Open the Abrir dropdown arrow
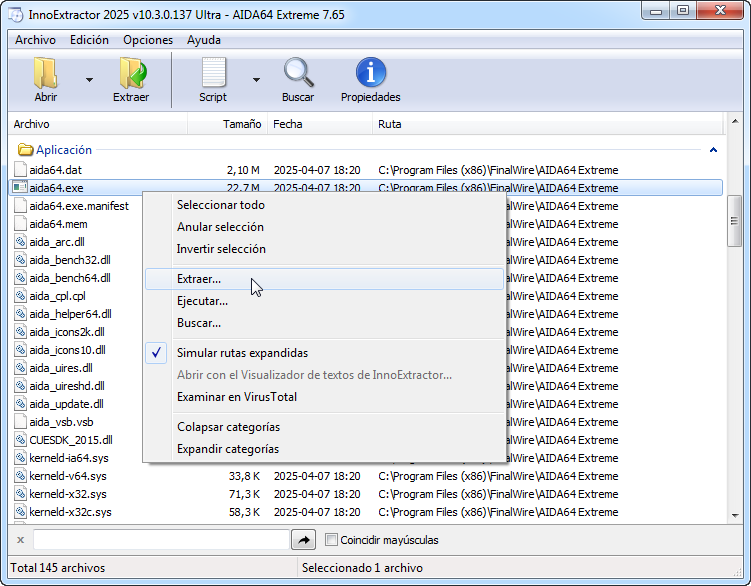The height and width of the screenshot is (586, 751). point(90,80)
